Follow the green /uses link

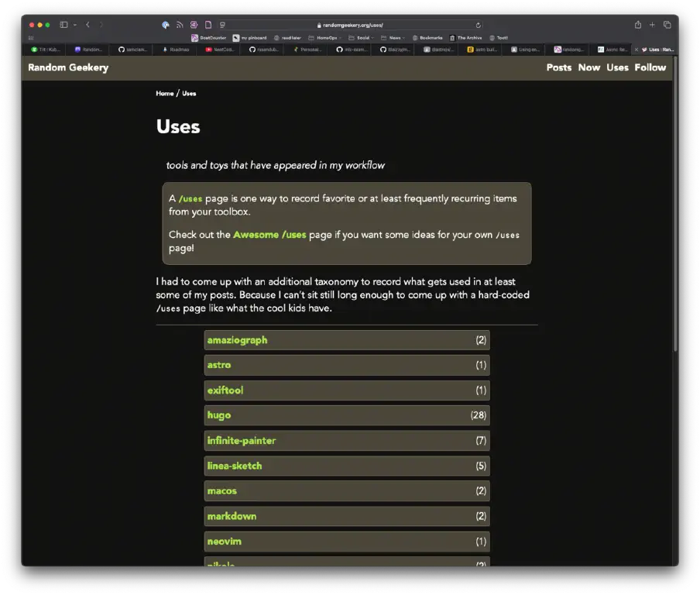coord(190,199)
